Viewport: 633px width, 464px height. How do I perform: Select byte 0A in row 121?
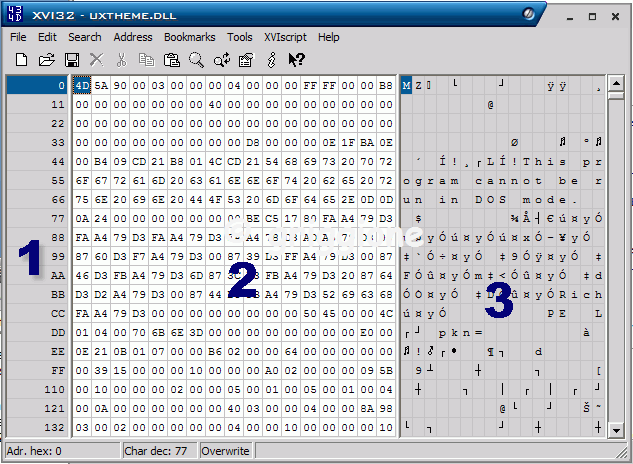101,408
